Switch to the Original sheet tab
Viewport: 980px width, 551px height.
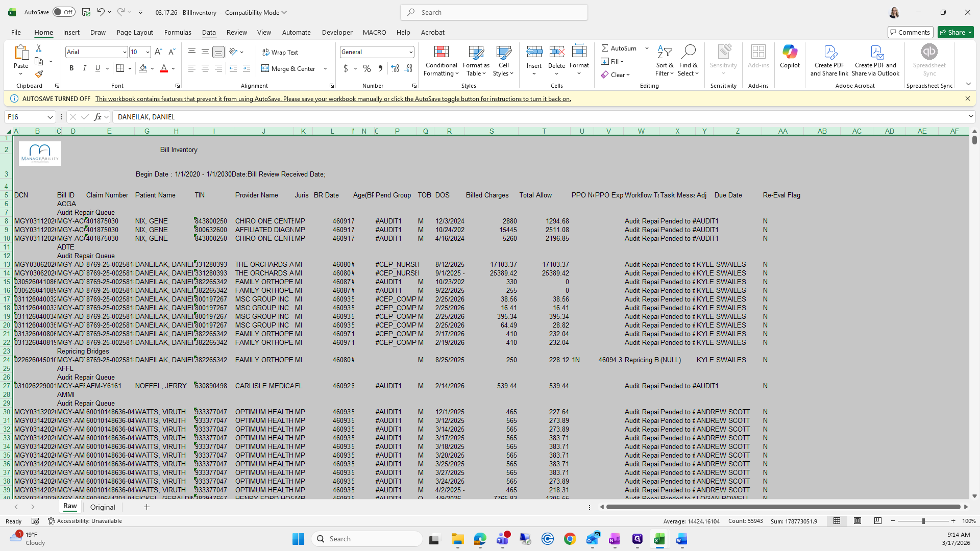[103, 507]
